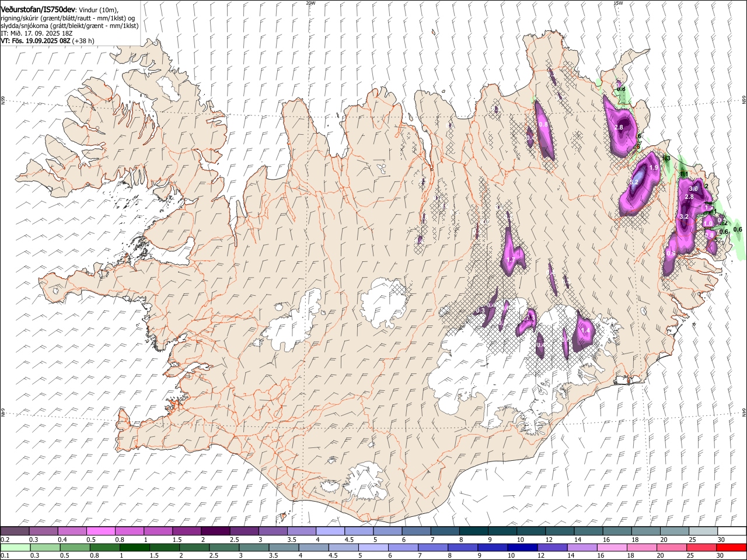
Task: Click the Veðurstofan/IS750dev title text
Action: coord(37,9)
